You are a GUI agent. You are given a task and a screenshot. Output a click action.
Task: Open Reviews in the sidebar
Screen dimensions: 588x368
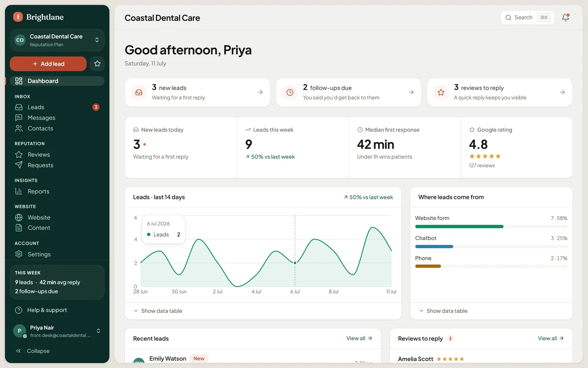coord(57,154)
